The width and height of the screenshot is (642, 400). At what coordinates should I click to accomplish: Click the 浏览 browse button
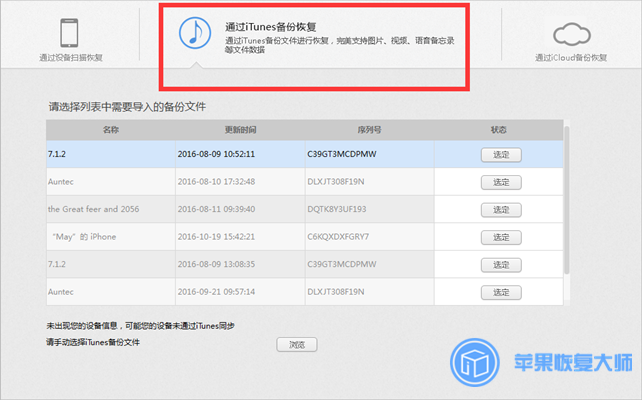297,345
